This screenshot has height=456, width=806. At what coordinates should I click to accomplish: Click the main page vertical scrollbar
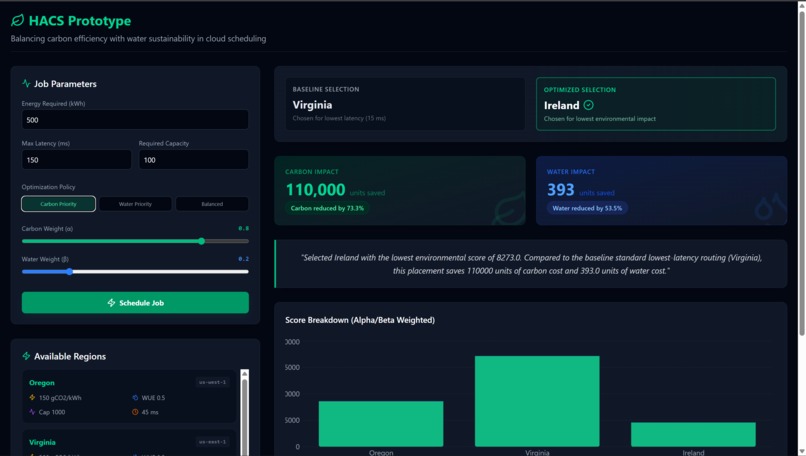pyautogui.click(x=801, y=175)
